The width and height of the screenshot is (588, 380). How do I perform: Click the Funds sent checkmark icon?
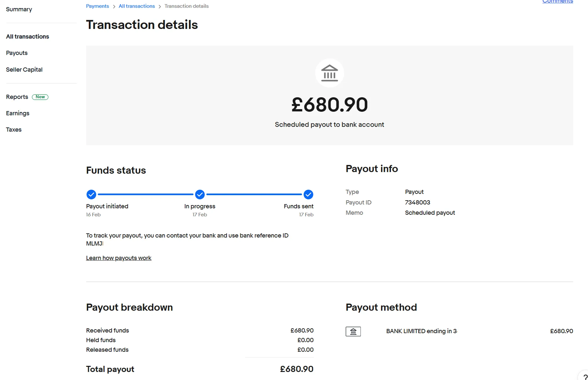(x=308, y=194)
